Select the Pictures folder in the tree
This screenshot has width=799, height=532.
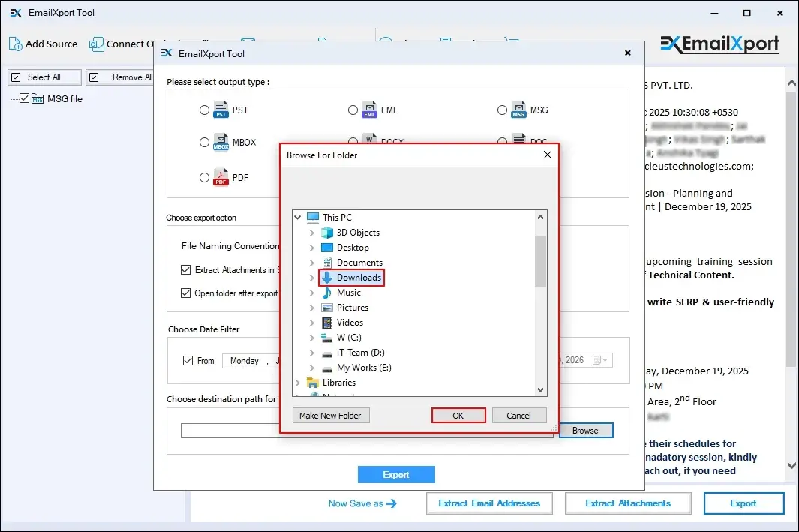click(352, 308)
